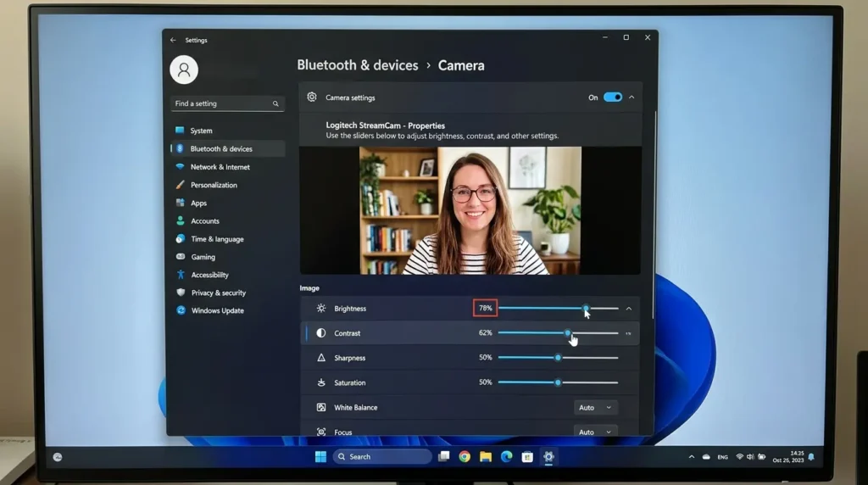Click the search magnifier in Find a setting
868x485 pixels.
point(275,103)
